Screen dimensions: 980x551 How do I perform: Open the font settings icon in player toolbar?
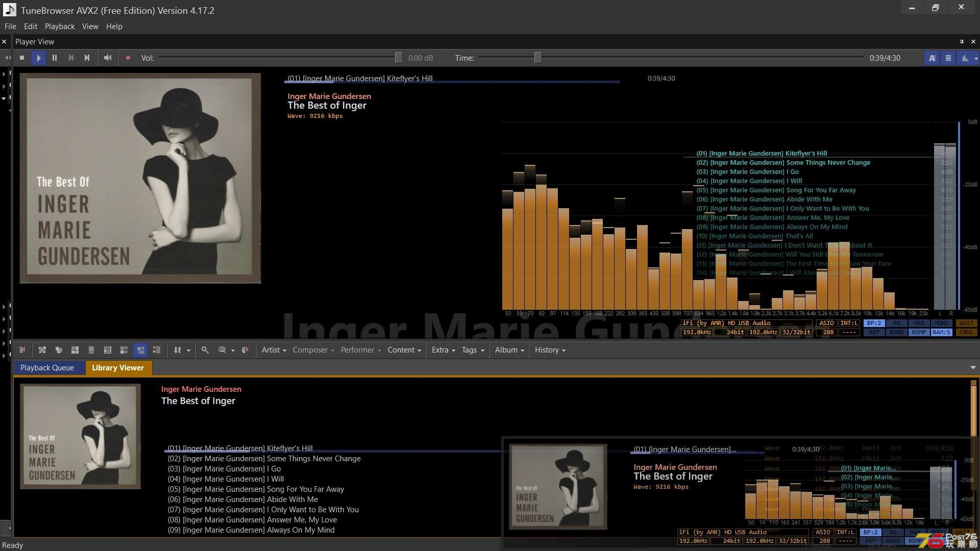pyautogui.click(x=932, y=58)
